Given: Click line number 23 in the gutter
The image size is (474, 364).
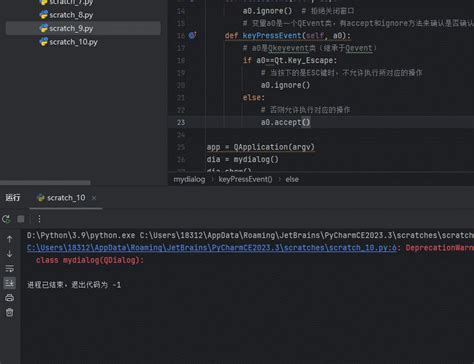Looking at the screenshot, I should [181, 122].
